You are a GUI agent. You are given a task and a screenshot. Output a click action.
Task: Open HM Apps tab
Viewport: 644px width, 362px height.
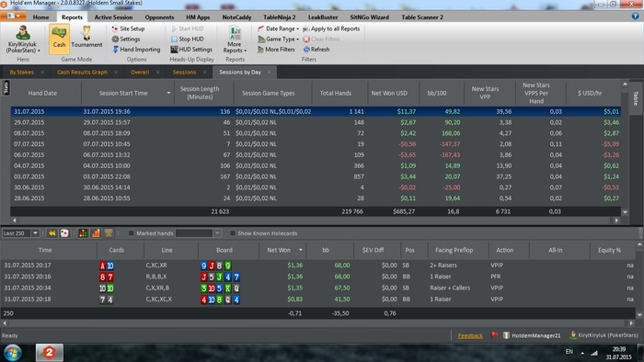[x=198, y=17]
